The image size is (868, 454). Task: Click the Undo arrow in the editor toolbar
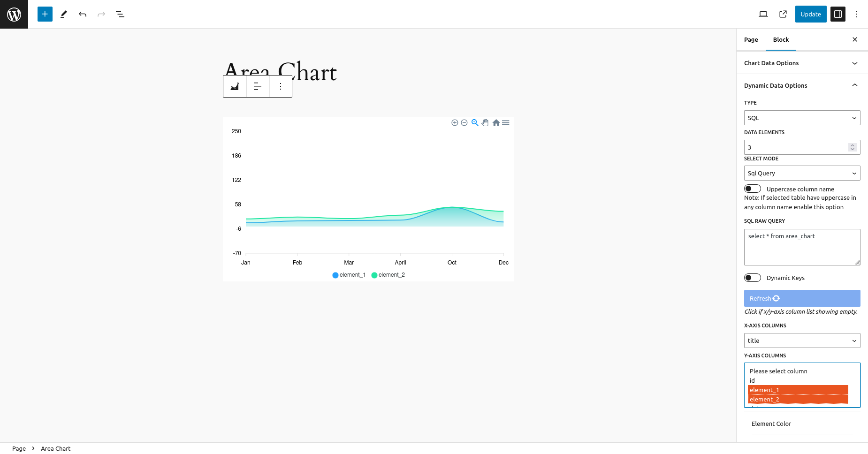tap(83, 14)
